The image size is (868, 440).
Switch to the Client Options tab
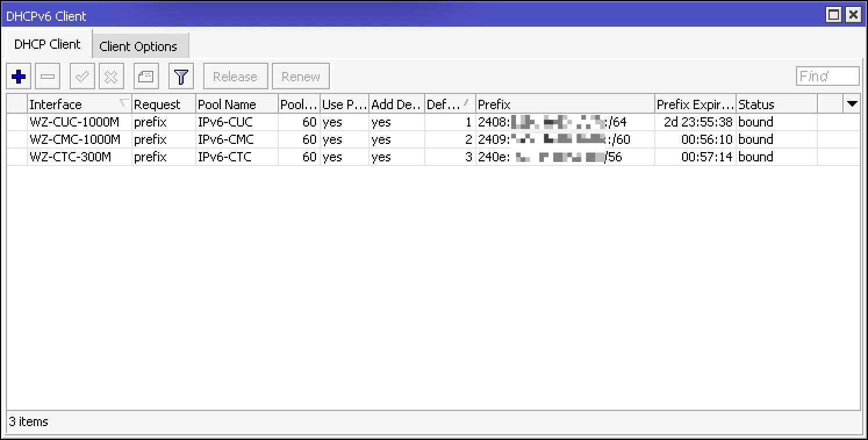(138, 46)
